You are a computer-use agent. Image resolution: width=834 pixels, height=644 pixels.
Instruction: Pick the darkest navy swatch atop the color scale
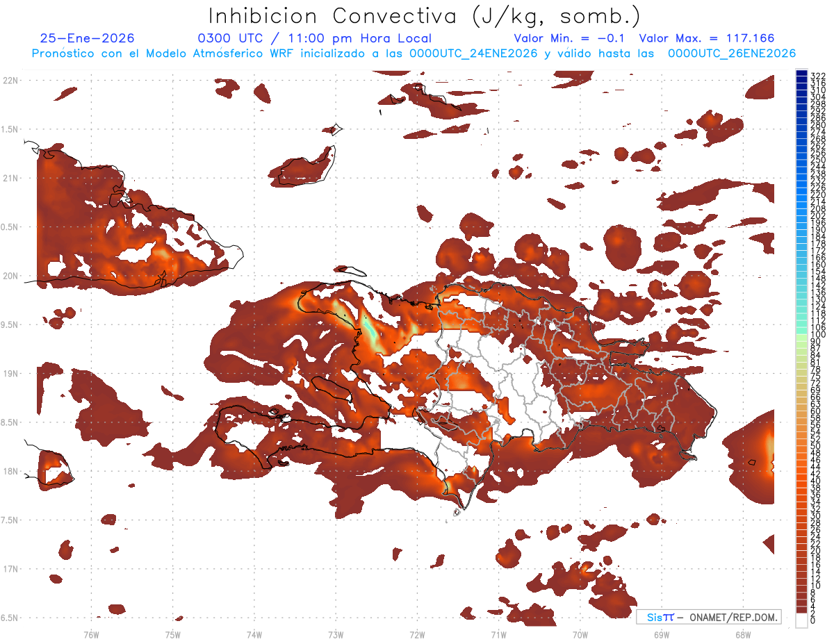(x=801, y=74)
